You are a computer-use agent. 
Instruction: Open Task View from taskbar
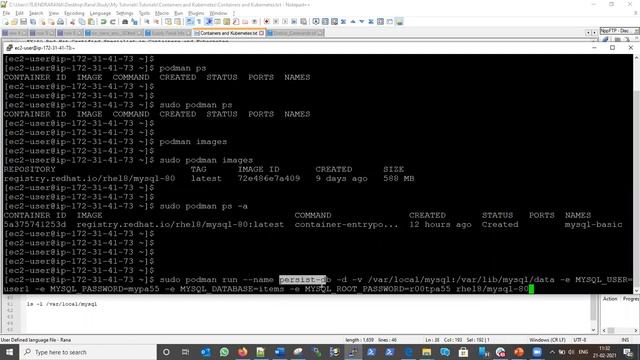(x=185, y=352)
